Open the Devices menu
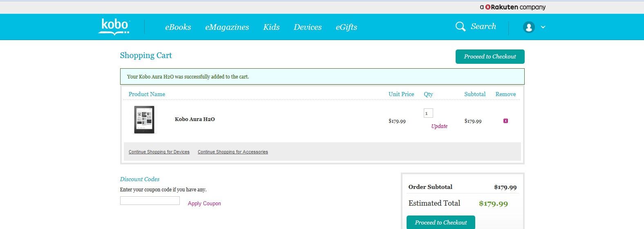The image size is (644, 229). (308, 27)
